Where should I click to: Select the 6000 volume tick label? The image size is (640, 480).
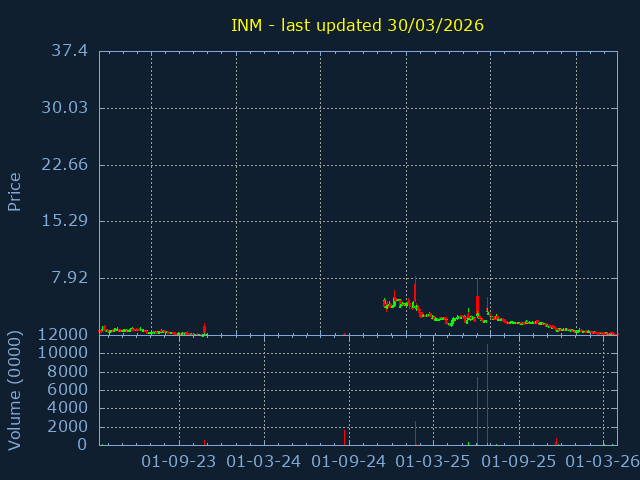[x=64, y=390]
